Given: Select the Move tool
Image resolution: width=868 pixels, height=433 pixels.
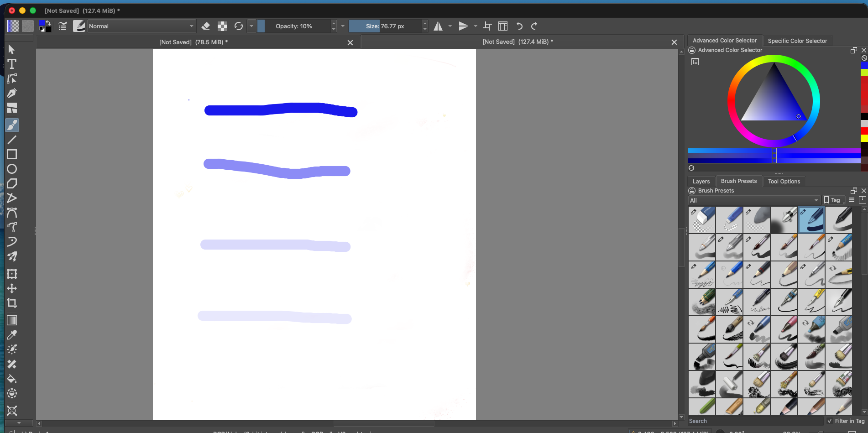Looking at the screenshot, I should (12, 288).
